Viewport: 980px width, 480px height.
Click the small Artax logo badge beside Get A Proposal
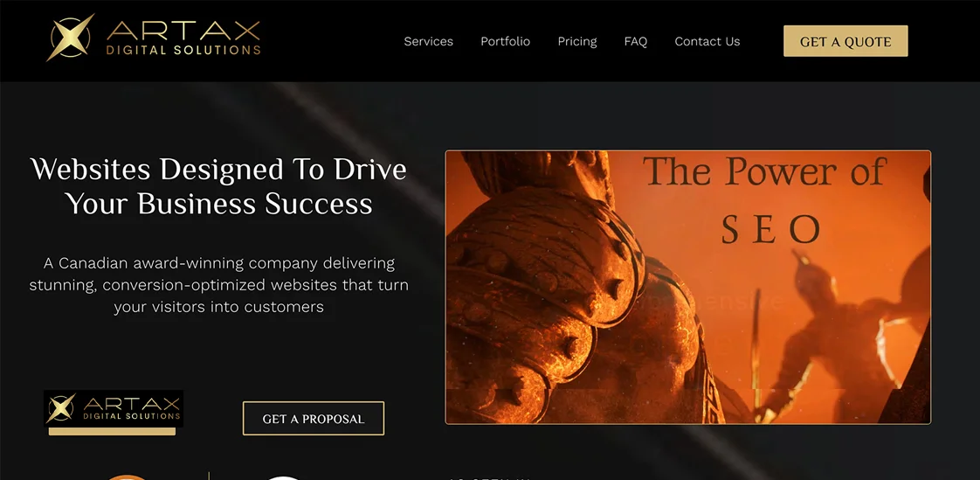pyautogui.click(x=114, y=408)
